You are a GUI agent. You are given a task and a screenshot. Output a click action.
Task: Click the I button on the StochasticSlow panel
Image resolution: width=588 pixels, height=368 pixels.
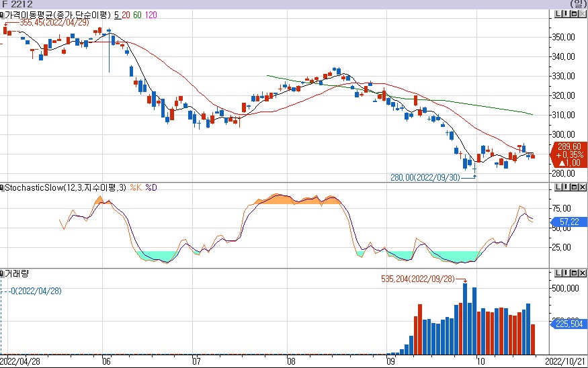[566, 187]
